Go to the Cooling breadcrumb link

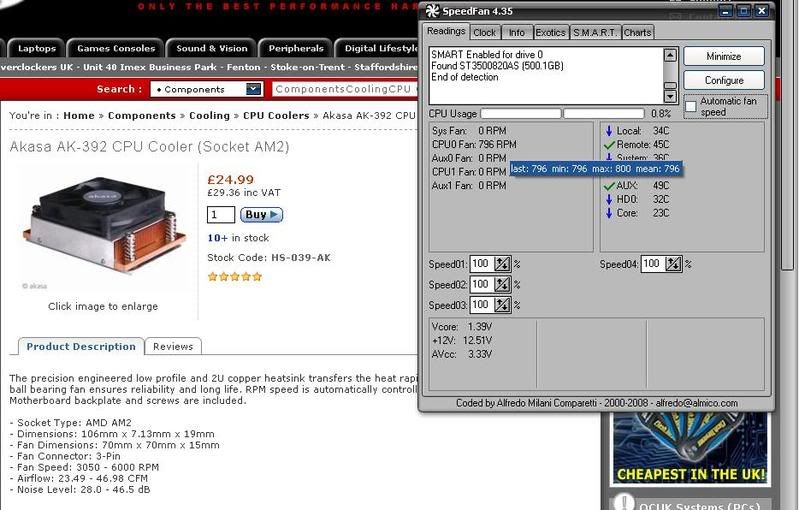(x=209, y=116)
